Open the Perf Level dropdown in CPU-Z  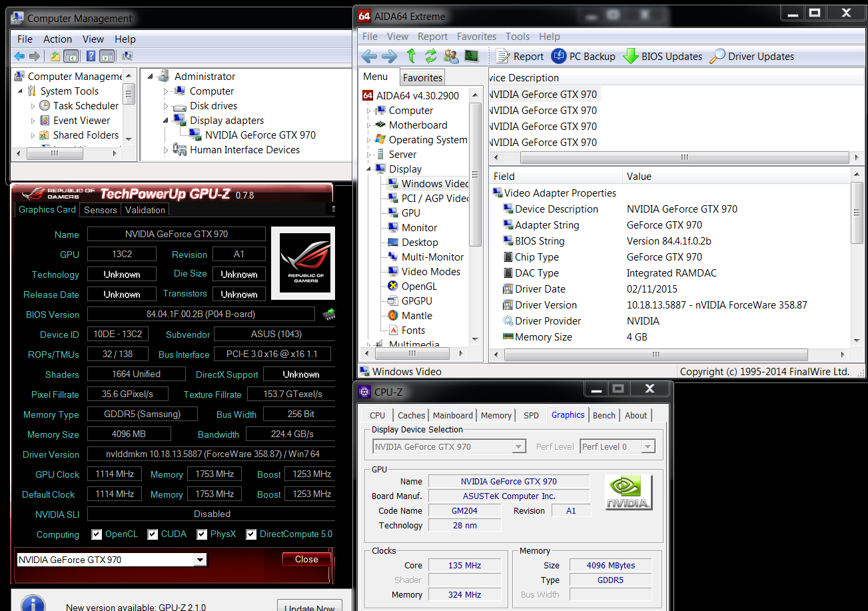(648, 447)
